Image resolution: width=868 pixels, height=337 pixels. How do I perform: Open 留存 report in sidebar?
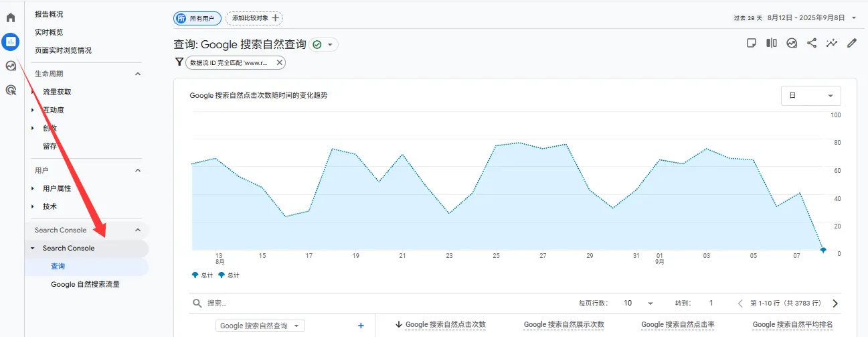(x=50, y=146)
